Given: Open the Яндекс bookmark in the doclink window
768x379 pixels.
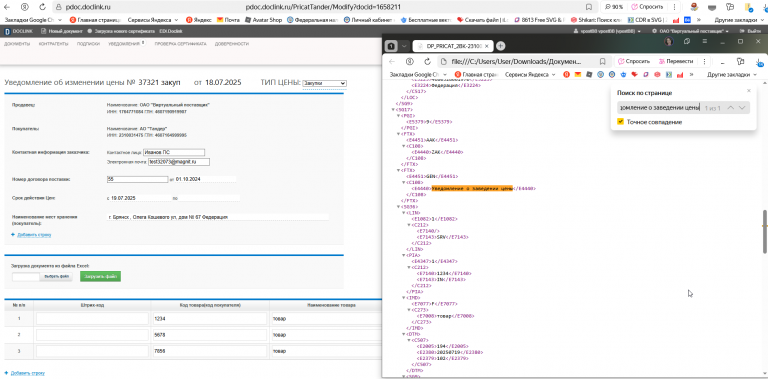Looking at the screenshot, I should point(199,20).
